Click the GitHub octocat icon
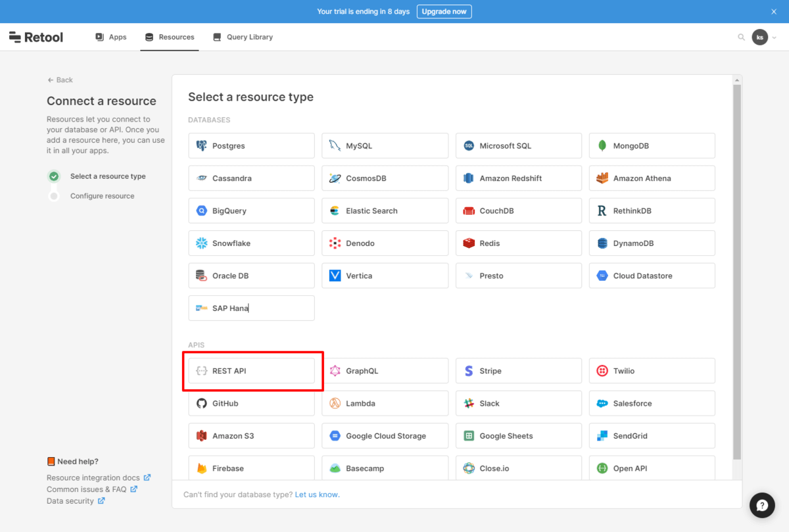This screenshot has width=789, height=532. point(201,403)
